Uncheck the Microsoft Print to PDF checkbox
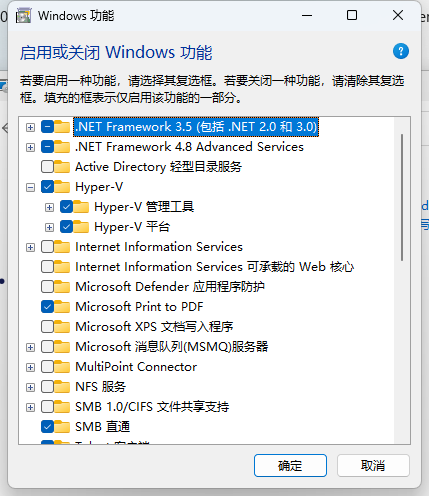Viewport: 429px width, 496px height. coord(47,307)
